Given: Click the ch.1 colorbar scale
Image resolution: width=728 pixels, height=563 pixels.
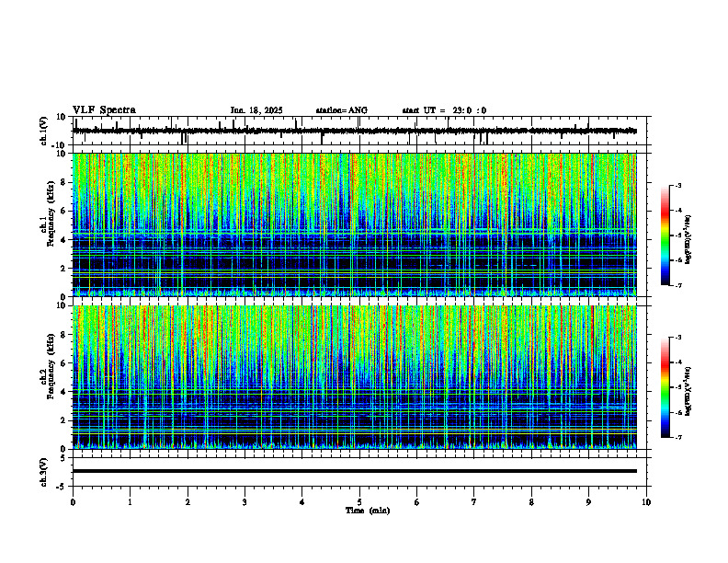Looking at the screenshot, I should (x=665, y=236).
